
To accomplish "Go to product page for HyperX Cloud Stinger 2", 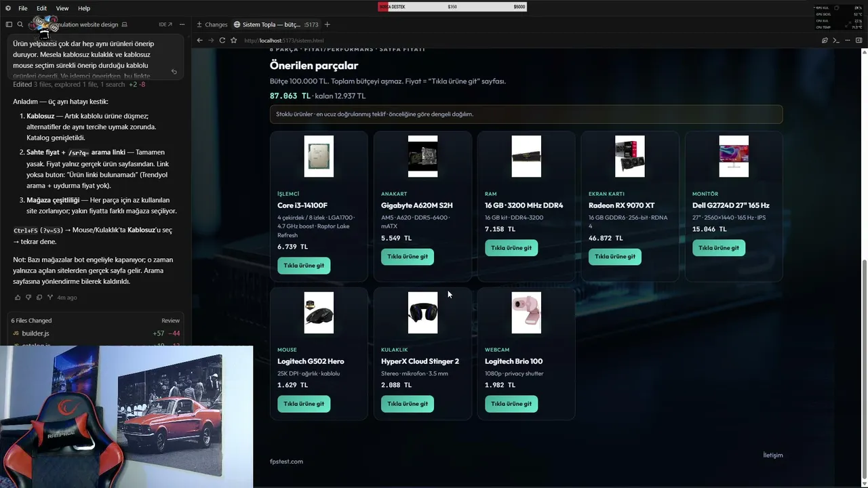I will click(408, 404).
